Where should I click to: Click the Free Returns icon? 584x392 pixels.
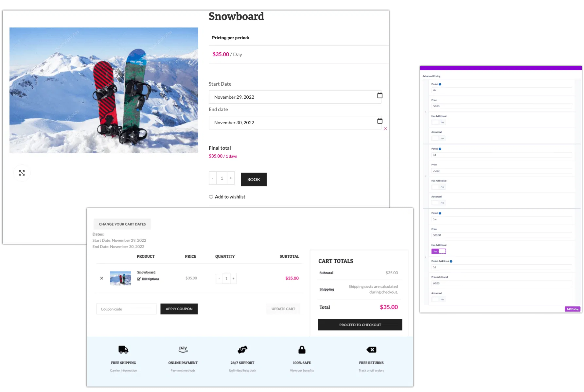click(x=371, y=350)
